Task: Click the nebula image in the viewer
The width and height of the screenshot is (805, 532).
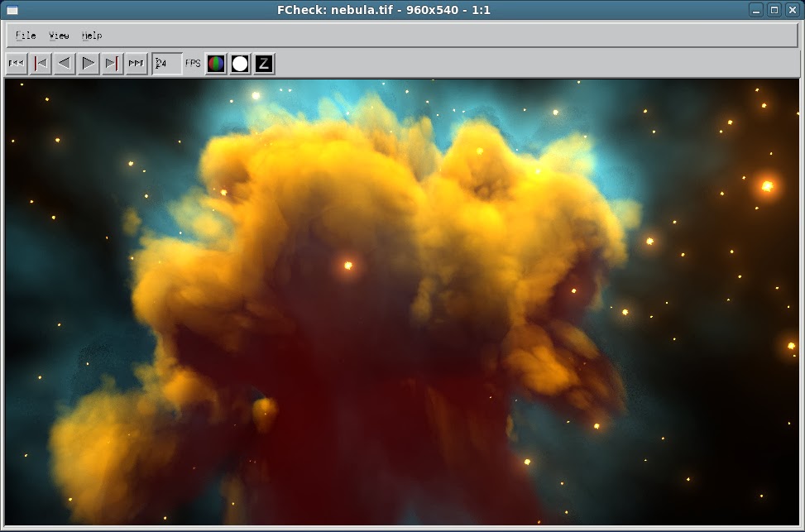Action: coord(402,302)
